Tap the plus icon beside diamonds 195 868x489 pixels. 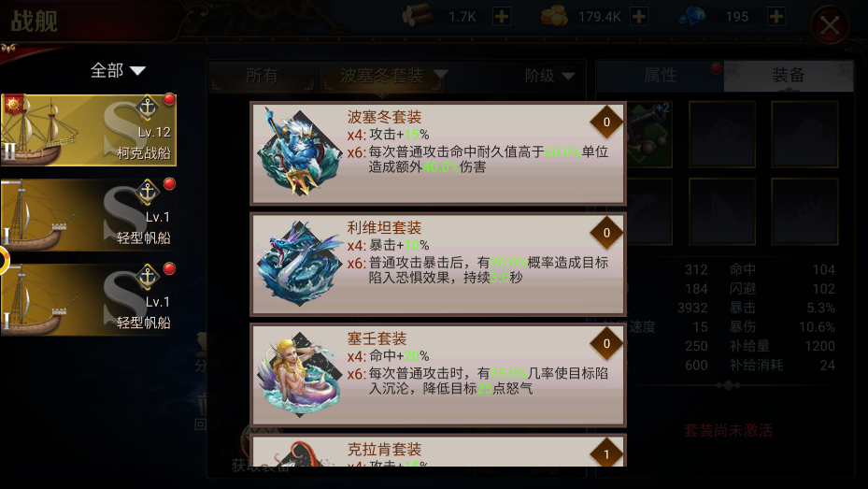(776, 17)
